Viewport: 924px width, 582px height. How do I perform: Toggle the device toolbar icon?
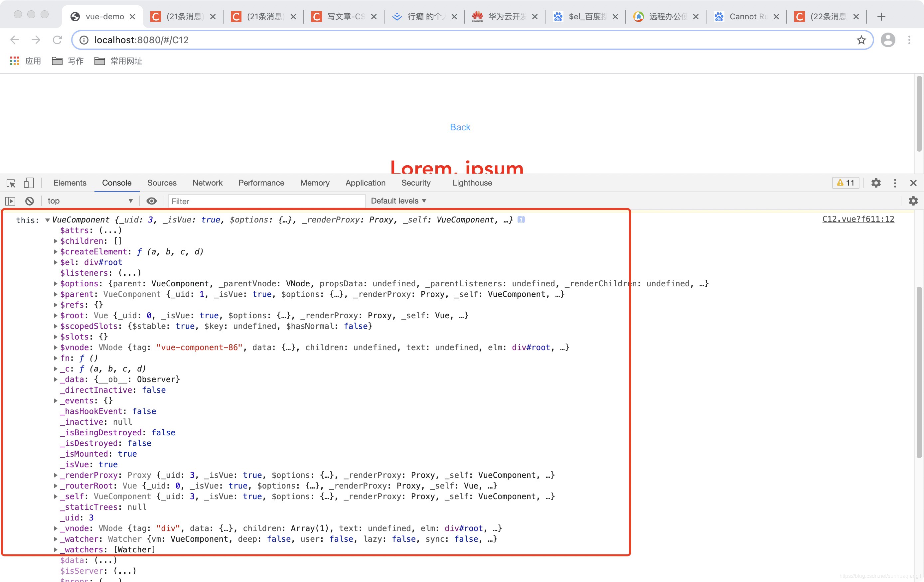tap(29, 183)
